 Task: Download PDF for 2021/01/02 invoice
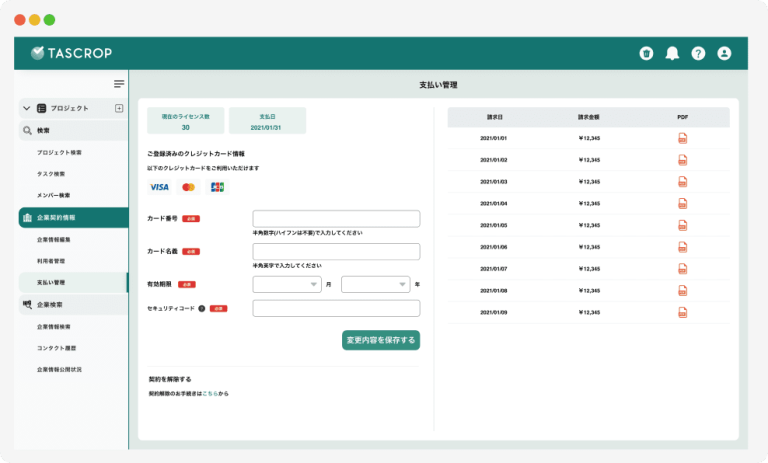tap(682, 160)
